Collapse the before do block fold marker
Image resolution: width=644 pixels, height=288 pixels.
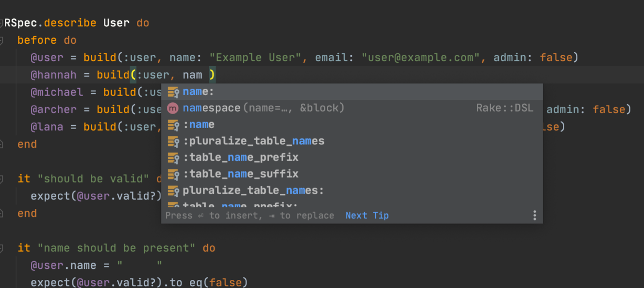pos(2,40)
